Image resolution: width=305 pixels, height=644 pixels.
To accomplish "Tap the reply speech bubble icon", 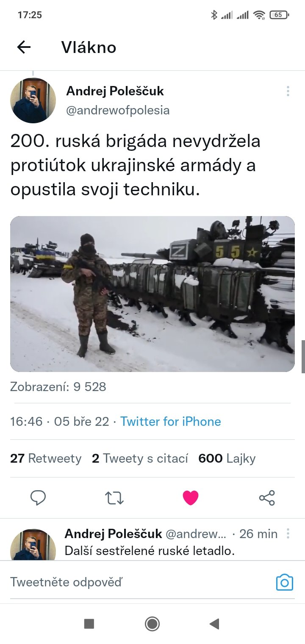I will coord(38,497).
